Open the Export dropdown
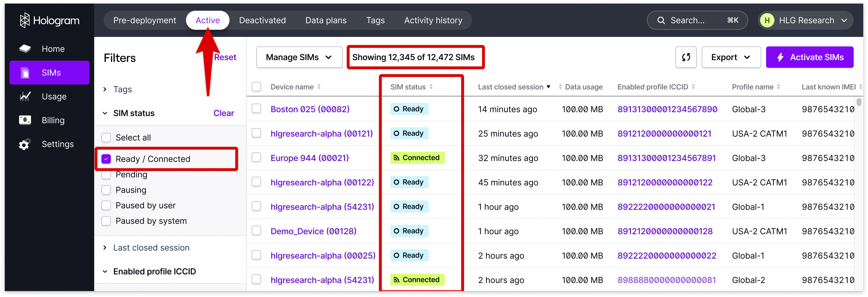The image size is (868, 297). point(731,57)
